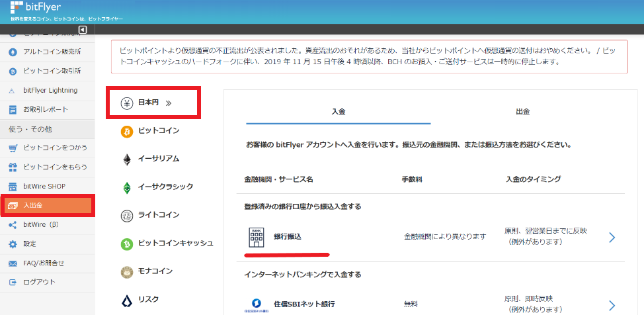Image resolution: width=644 pixels, height=315 pixels.
Task: Expand the 日本円 double chevron
Action: [168, 104]
